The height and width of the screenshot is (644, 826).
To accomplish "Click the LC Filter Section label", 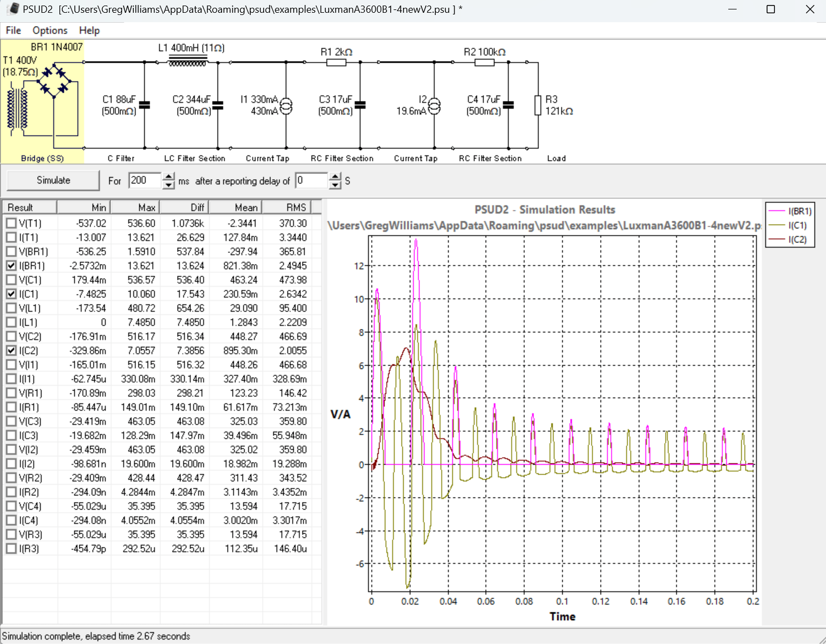I will (195, 159).
